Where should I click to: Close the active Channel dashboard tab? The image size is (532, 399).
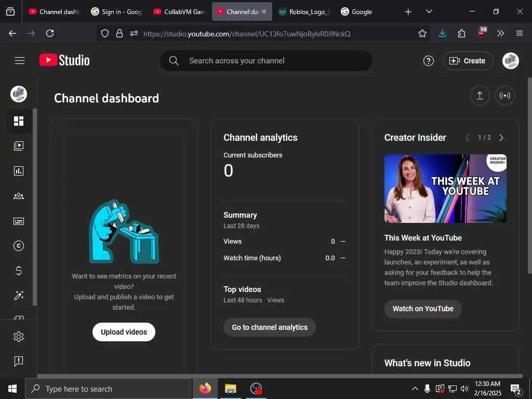264,12
